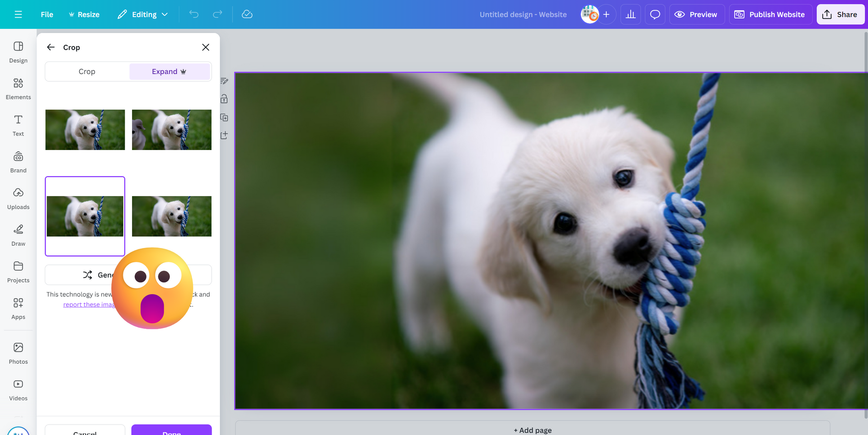The image size is (868, 435).
Task: Select the top-right expanded image thumbnail
Action: (171, 130)
